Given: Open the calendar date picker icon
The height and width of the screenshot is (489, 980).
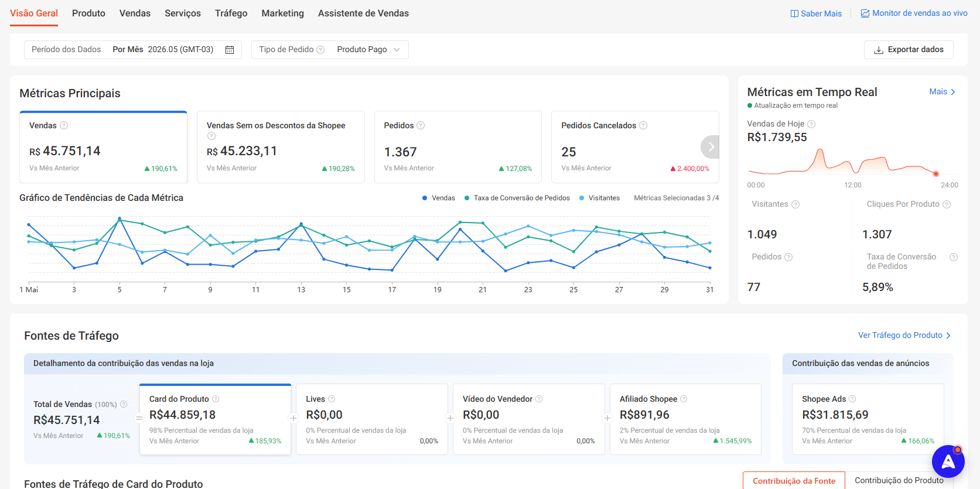Looking at the screenshot, I should pyautogui.click(x=230, y=50).
